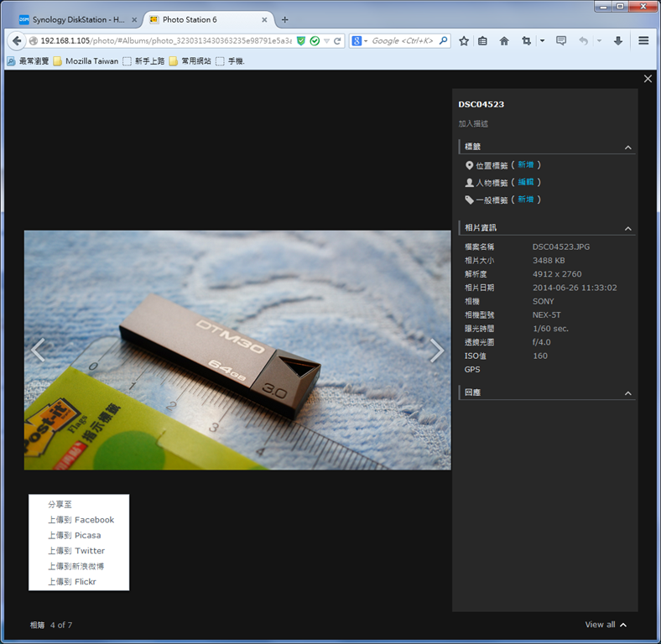Show the previous photo with left arrow
661x644 pixels.
38,350
